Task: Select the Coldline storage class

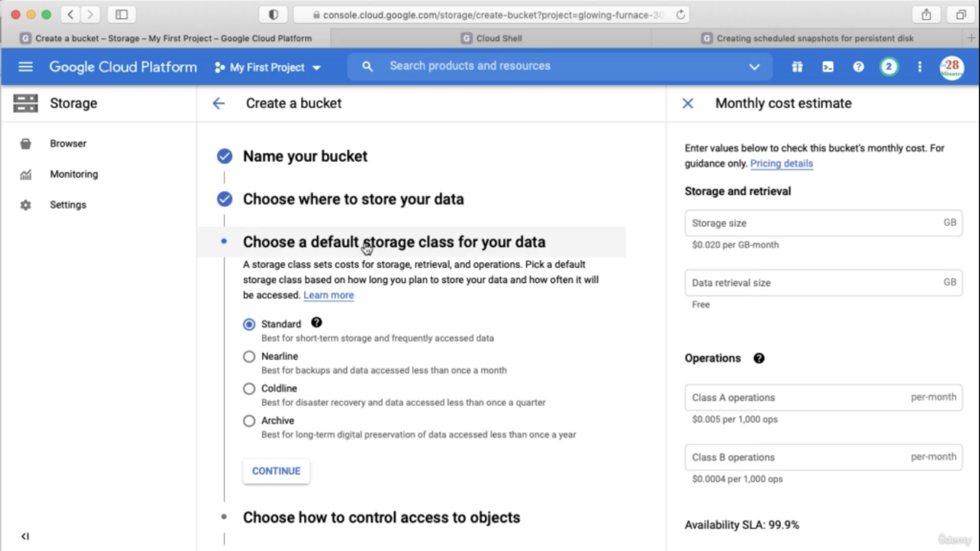Action: coord(249,389)
